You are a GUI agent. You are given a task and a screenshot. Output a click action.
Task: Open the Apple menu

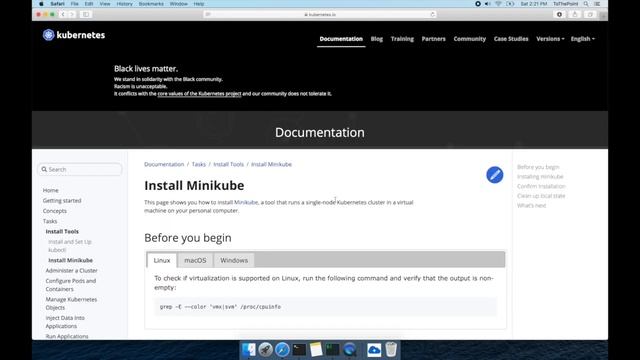coord(41,4)
